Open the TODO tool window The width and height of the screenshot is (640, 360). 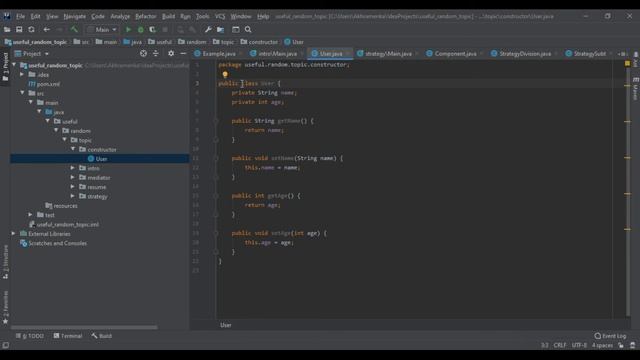[30, 336]
